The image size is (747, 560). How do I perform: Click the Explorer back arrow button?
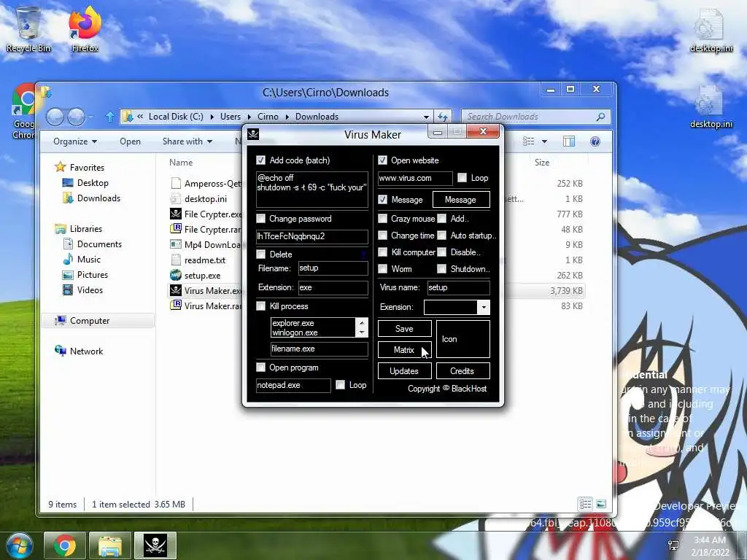[x=55, y=117]
